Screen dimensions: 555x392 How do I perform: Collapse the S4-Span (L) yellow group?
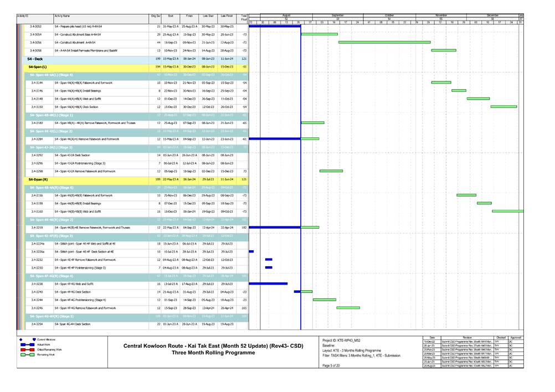coord(38,66)
